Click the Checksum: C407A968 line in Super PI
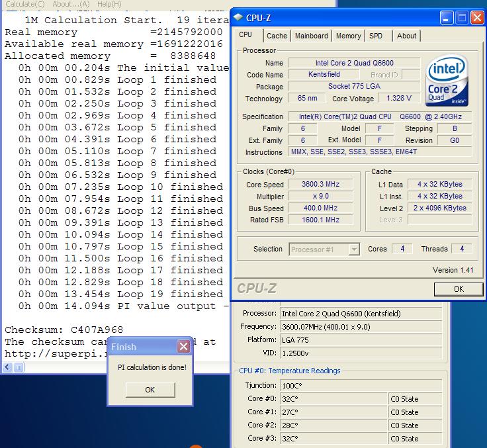 pyautogui.click(x=64, y=330)
